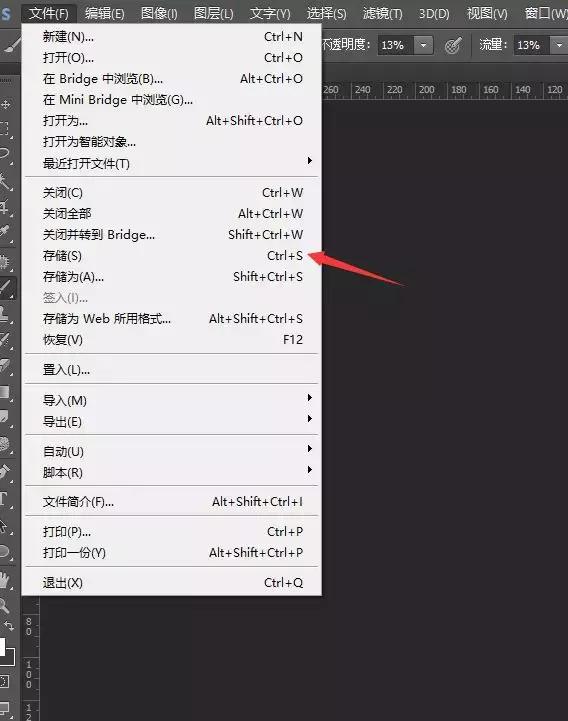
Task: Select the Move tool
Action: tap(6, 105)
